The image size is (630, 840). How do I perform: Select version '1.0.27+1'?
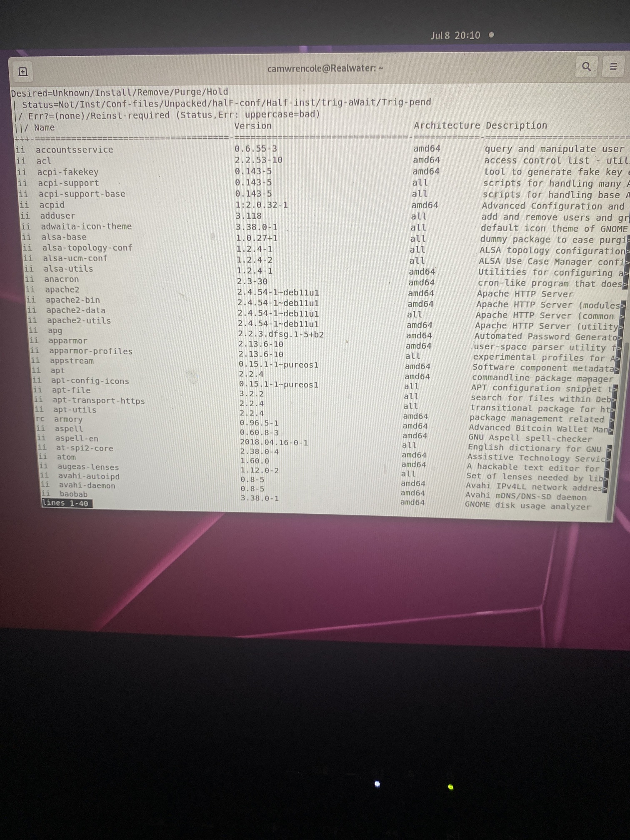pos(257,238)
